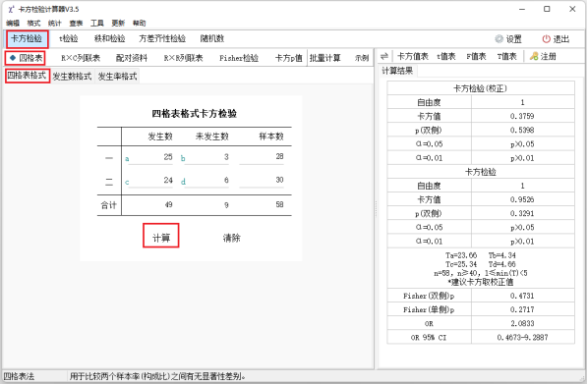The height and width of the screenshot is (384, 588).
Task: Click the 合计 发生数 total 49
Action: tap(168, 205)
